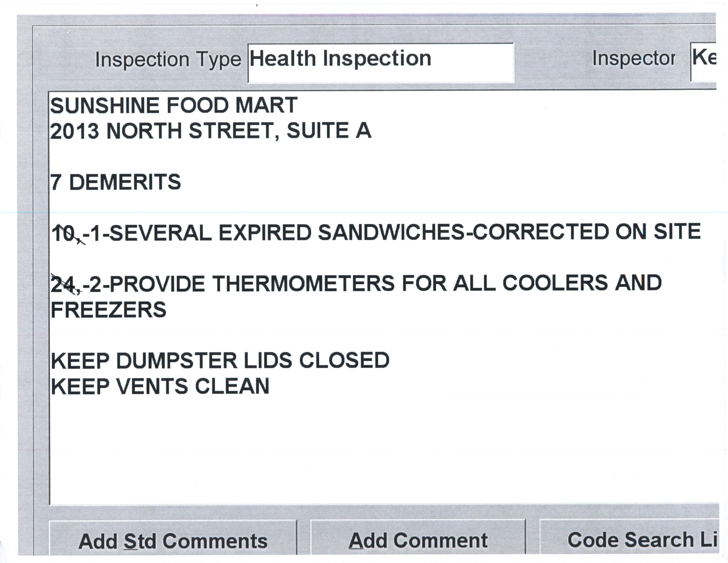
Task: Click the Inspector label text
Action: pyautogui.click(x=633, y=59)
